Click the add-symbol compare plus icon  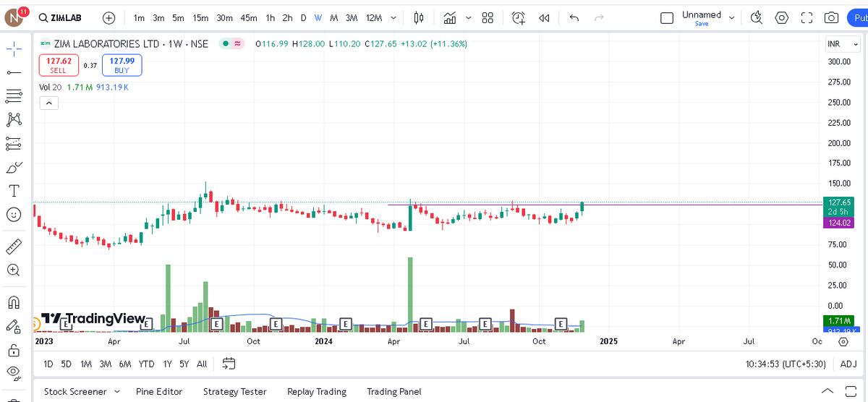109,17
